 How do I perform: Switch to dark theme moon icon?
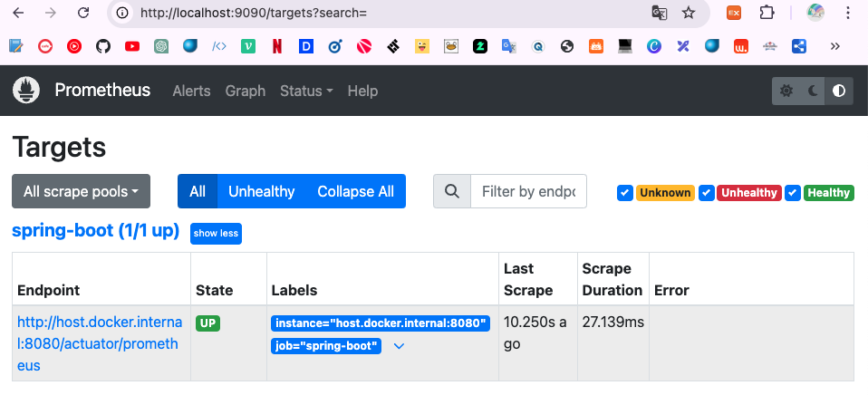[x=813, y=91]
